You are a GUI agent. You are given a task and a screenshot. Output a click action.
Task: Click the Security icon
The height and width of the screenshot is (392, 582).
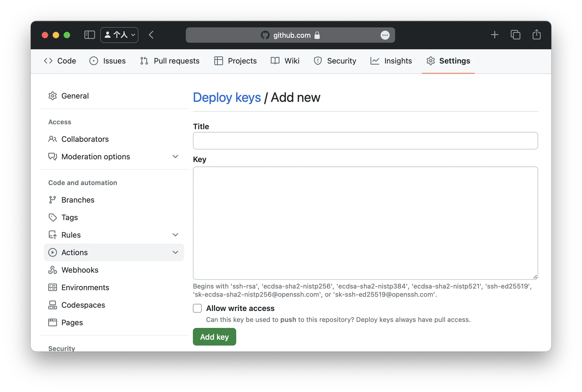coord(318,61)
